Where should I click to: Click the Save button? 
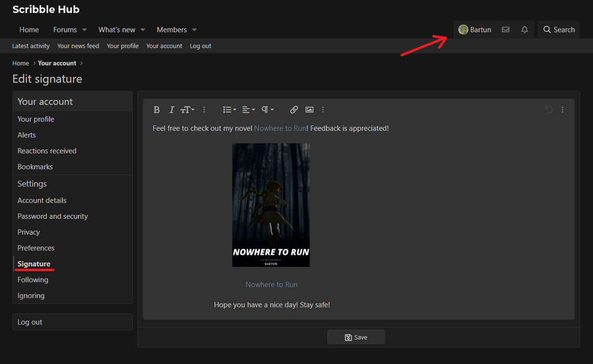tap(356, 337)
